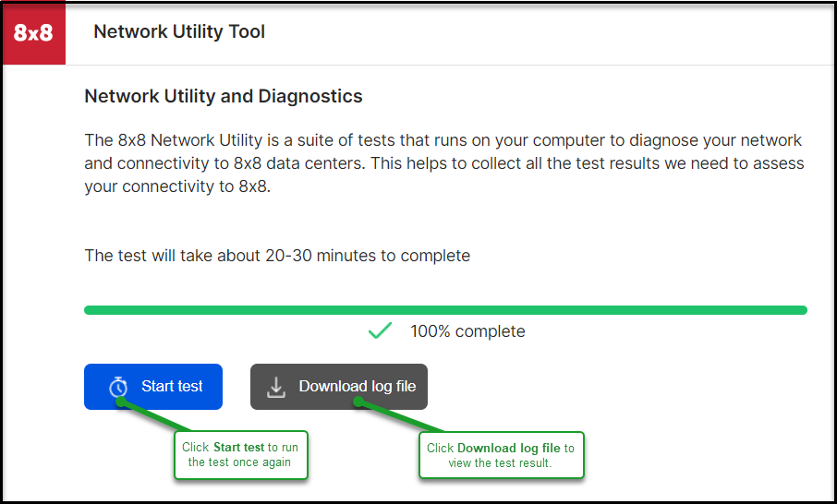Click 'Network Utility and Diagnostics' heading

(224, 96)
